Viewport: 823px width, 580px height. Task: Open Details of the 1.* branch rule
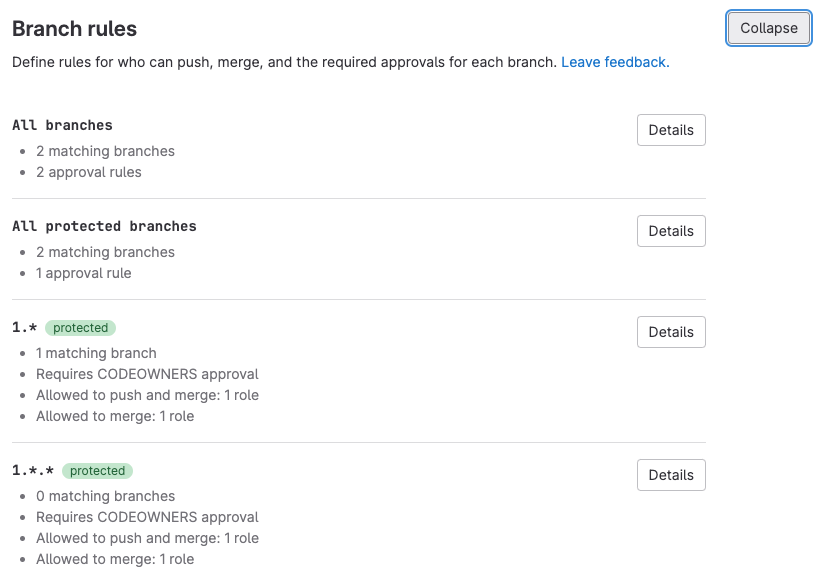coord(670,332)
